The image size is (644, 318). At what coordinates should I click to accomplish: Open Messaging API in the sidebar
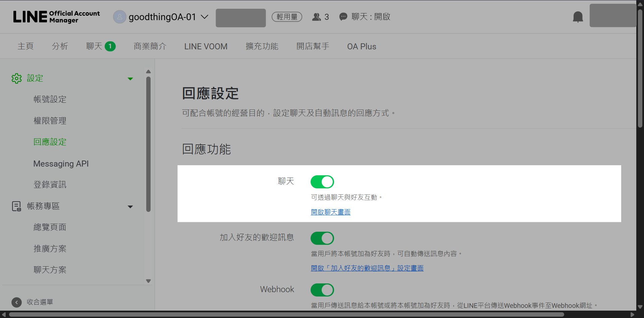click(61, 164)
